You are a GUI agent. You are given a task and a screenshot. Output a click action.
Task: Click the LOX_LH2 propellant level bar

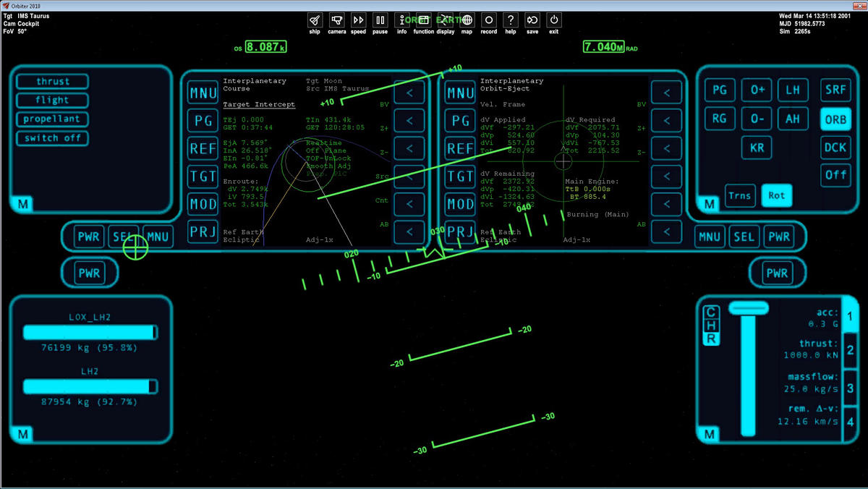[x=90, y=332]
